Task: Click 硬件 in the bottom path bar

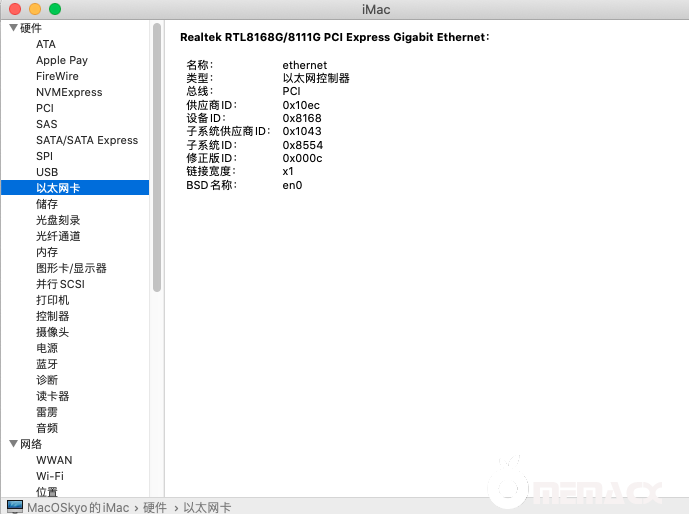Action: 155,507
